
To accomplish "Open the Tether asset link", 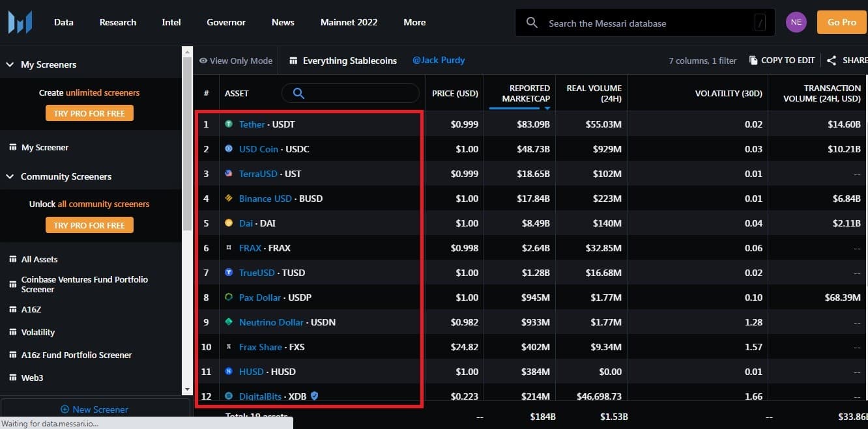I will pyautogui.click(x=252, y=124).
